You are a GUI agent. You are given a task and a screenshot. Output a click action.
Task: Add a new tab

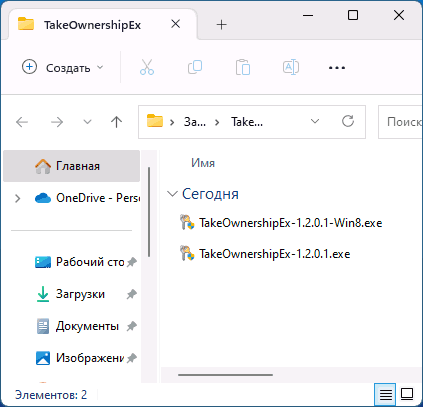click(x=221, y=24)
